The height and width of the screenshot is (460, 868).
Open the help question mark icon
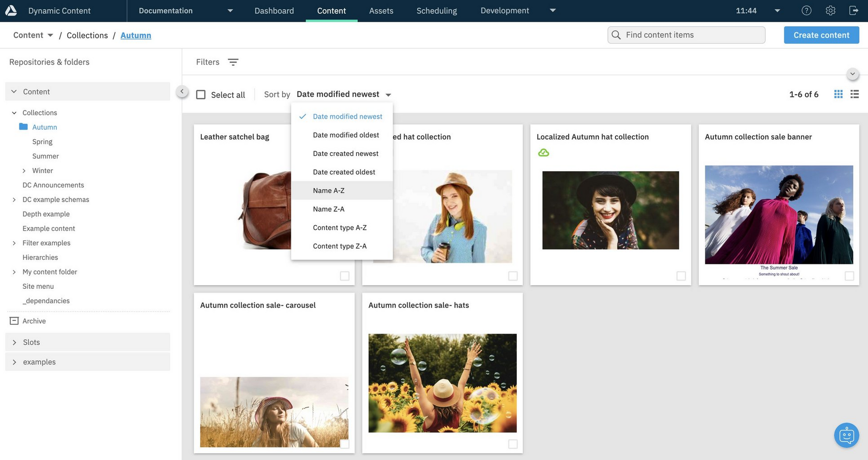(806, 10)
